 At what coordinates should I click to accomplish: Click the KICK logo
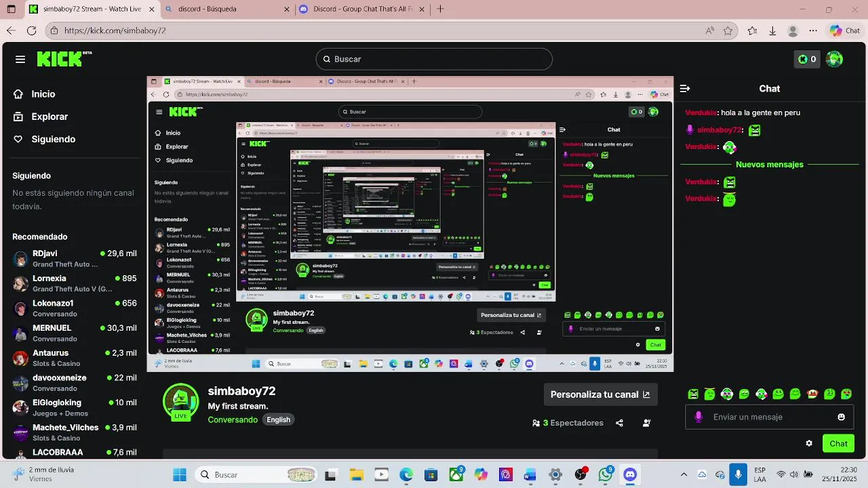[x=63, y=59]
